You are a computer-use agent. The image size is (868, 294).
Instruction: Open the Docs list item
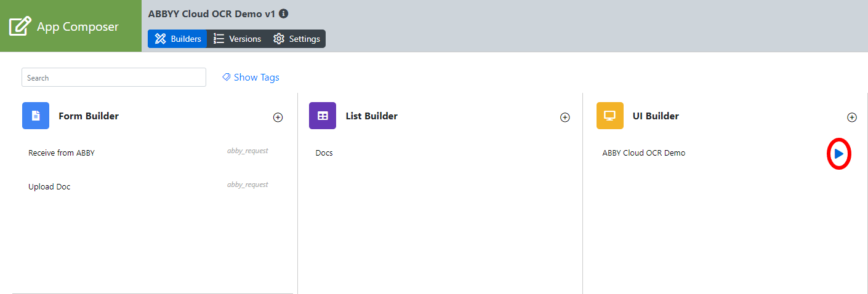tap(324, 153)
